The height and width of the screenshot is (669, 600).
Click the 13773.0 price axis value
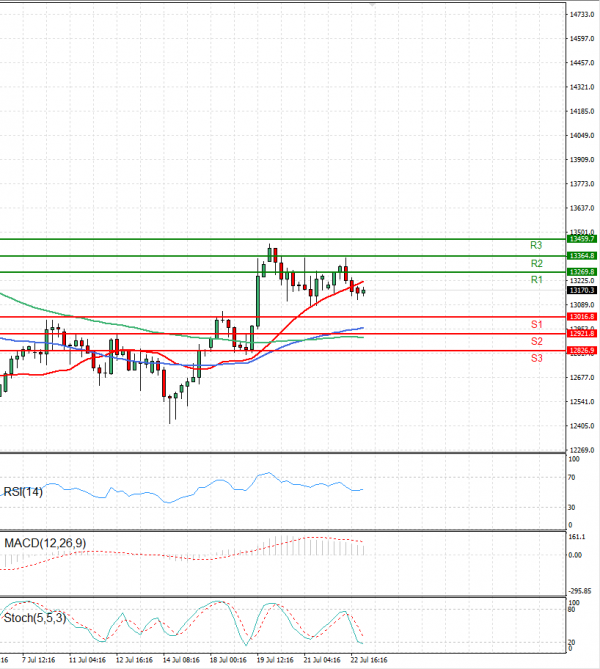point(582,184)
